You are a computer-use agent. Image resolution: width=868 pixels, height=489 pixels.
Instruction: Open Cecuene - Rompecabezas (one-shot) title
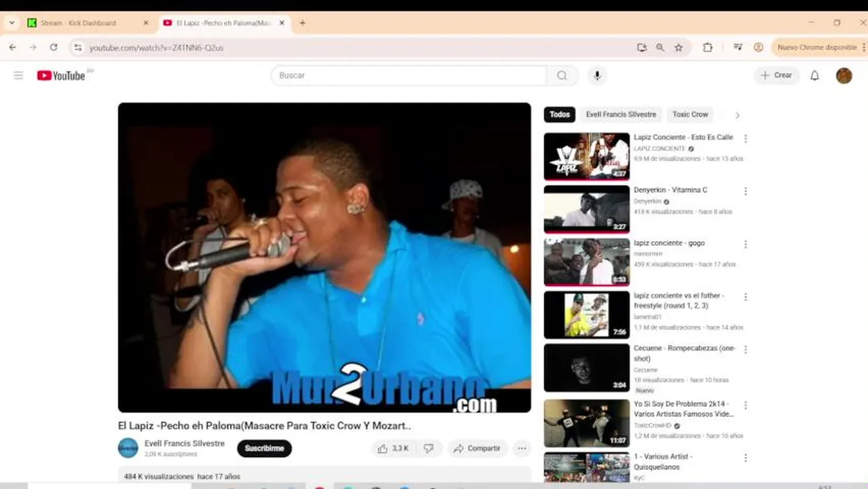[x=685, y=353]
